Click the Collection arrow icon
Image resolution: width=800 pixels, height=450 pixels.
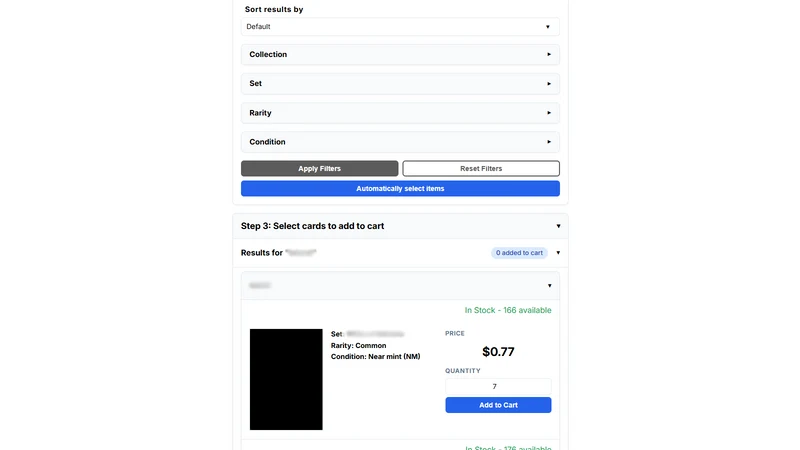(549, 54)
